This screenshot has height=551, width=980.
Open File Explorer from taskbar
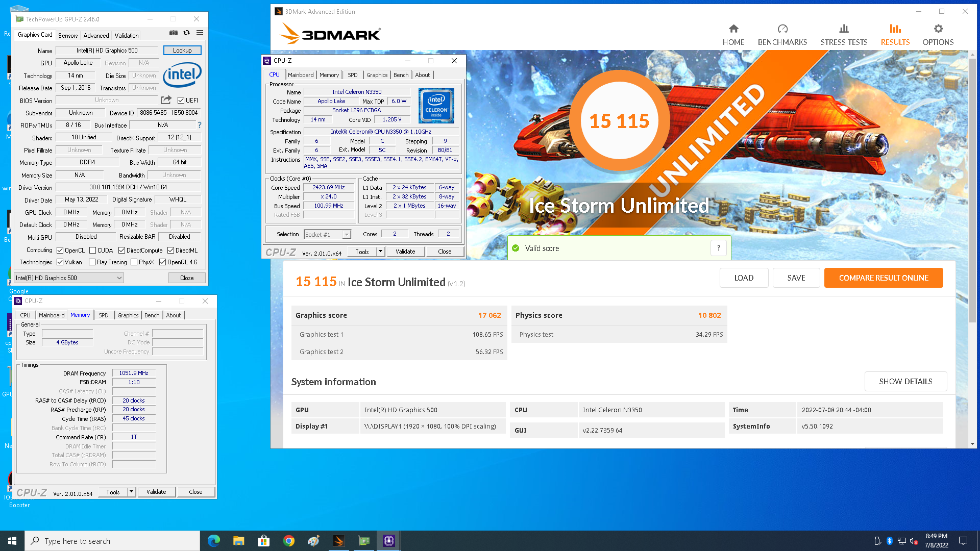pos(238,541)
